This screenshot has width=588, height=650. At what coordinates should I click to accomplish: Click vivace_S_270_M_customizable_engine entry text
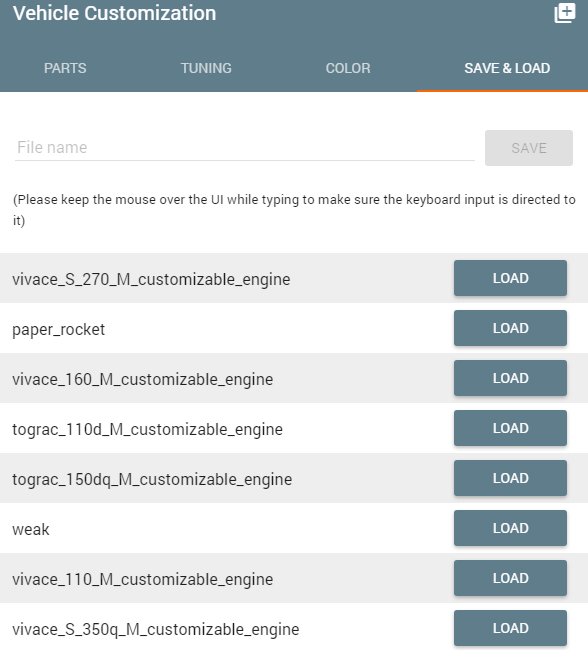tap(151, 280)
